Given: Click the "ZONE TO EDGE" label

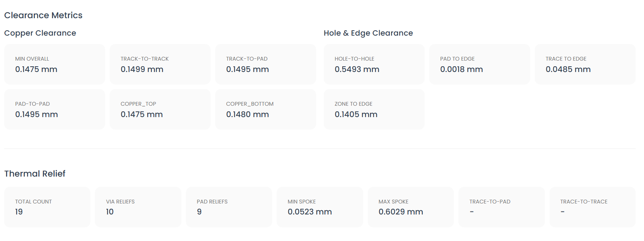Looking at the screenshot, I should [353, 104].
